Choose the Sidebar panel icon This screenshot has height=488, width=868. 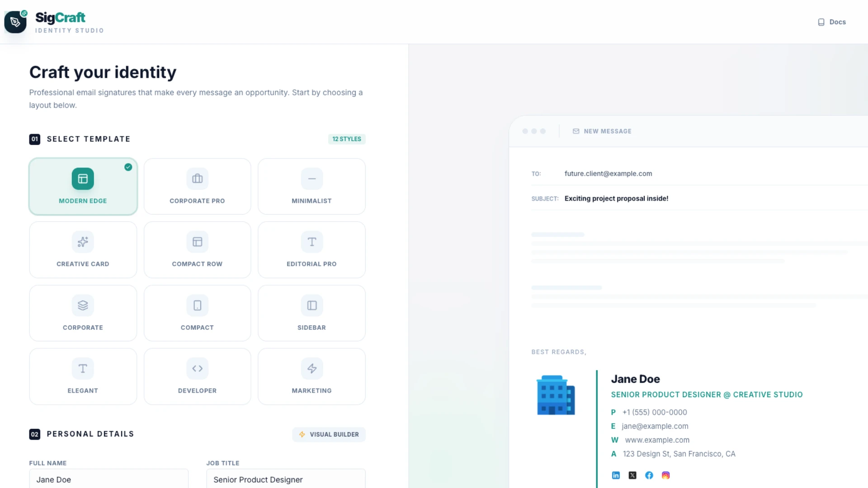tap(312, 305)
